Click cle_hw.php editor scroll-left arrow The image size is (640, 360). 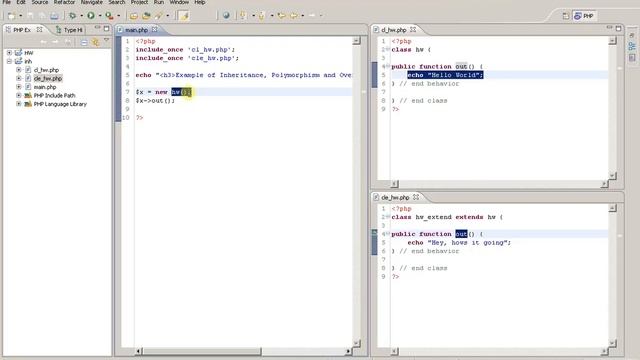tap(394, 351)
